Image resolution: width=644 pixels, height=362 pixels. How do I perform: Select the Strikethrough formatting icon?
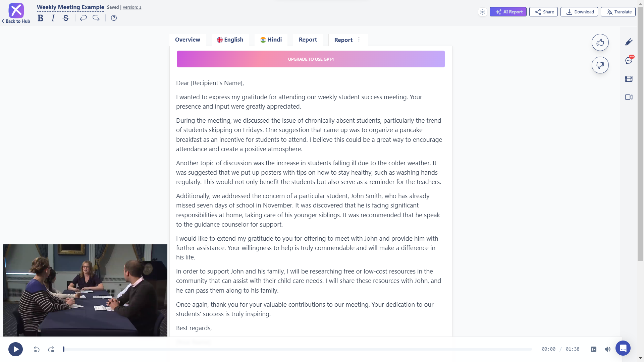coord(66,18)
